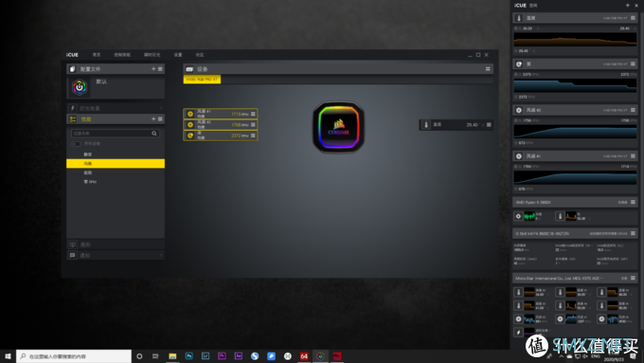644x363 pixels.
Task: Click the filter name input field
Action: tap(111, 134)
